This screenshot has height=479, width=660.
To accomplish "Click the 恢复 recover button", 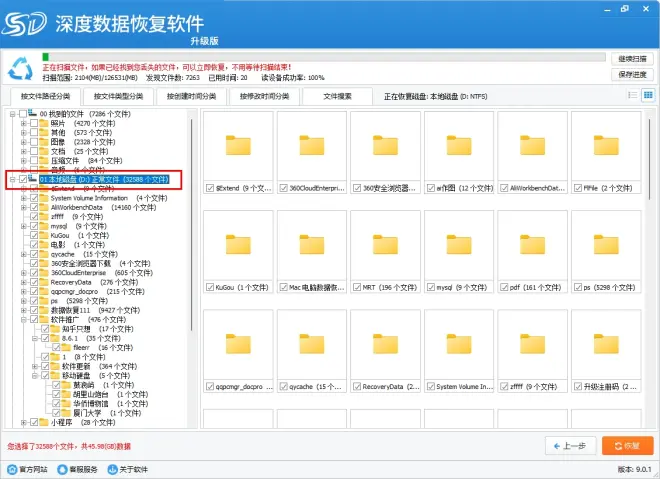I will tap(627, 445).
